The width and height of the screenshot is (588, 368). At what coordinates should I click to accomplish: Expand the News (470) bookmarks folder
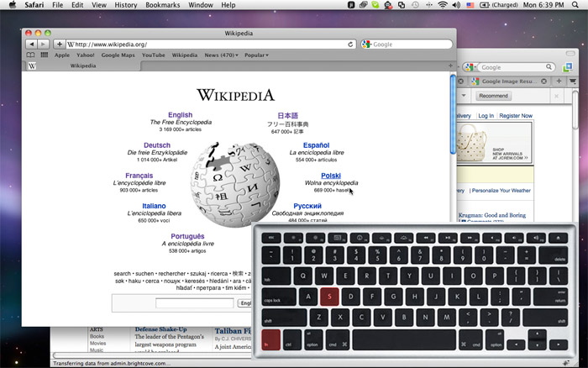coord(221,55)
